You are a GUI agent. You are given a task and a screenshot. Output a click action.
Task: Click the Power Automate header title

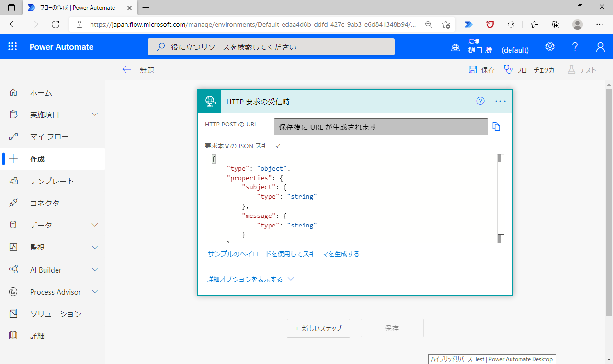point(61,46)
